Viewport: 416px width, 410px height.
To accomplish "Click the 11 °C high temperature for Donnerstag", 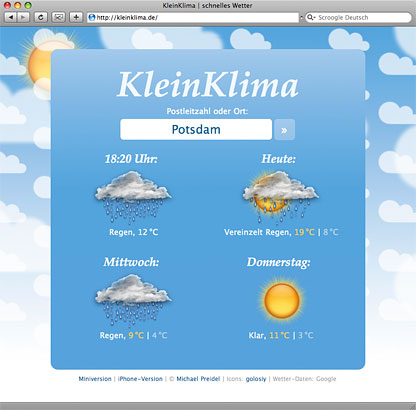I will click(279, 336).
